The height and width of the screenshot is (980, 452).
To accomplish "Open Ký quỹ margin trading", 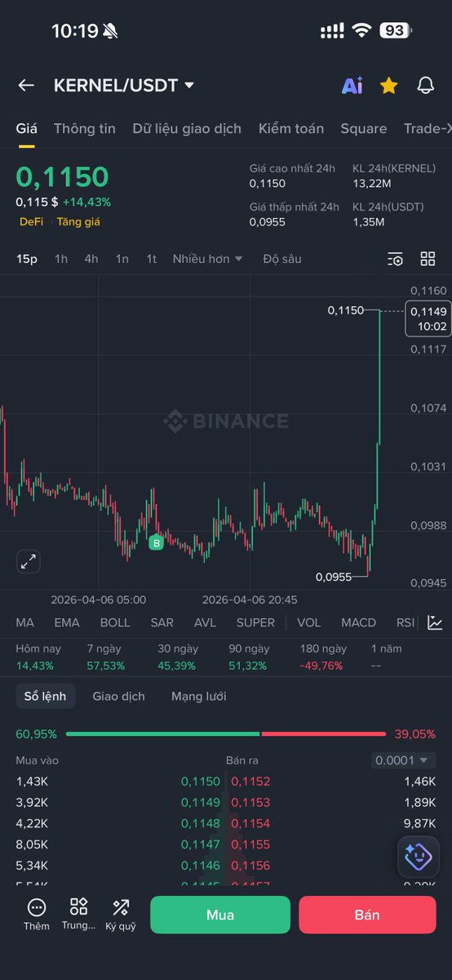I will pos(121,915).
